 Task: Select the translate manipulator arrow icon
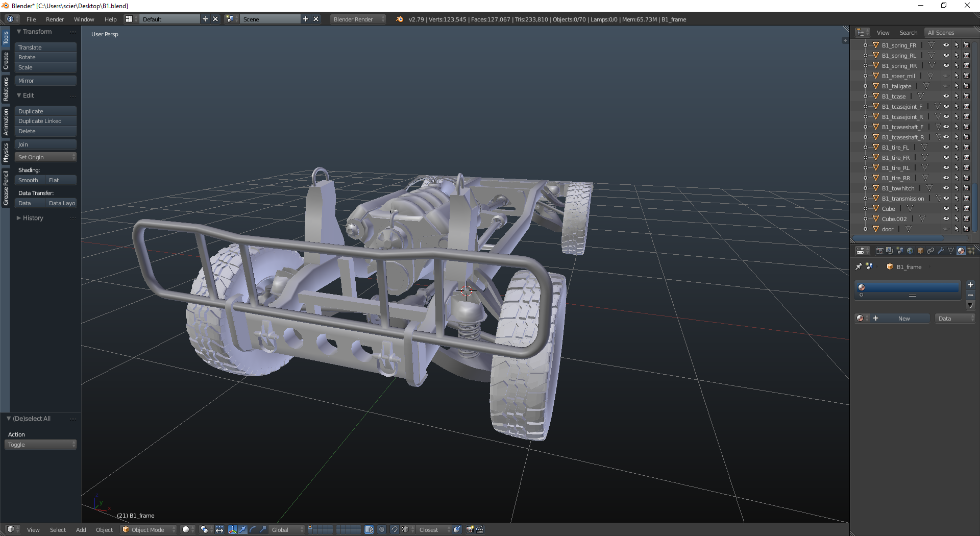pyautogui.click(x=242, y=529)
